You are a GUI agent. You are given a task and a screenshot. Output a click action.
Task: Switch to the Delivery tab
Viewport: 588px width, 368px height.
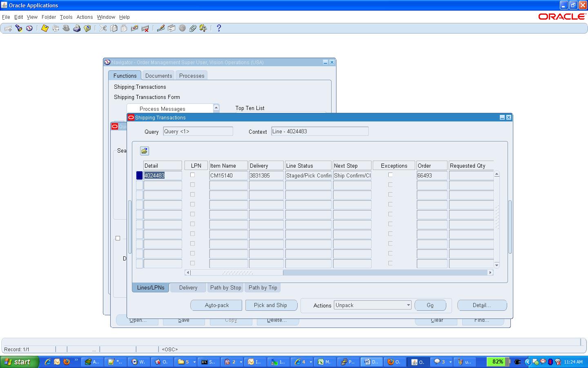188,287
